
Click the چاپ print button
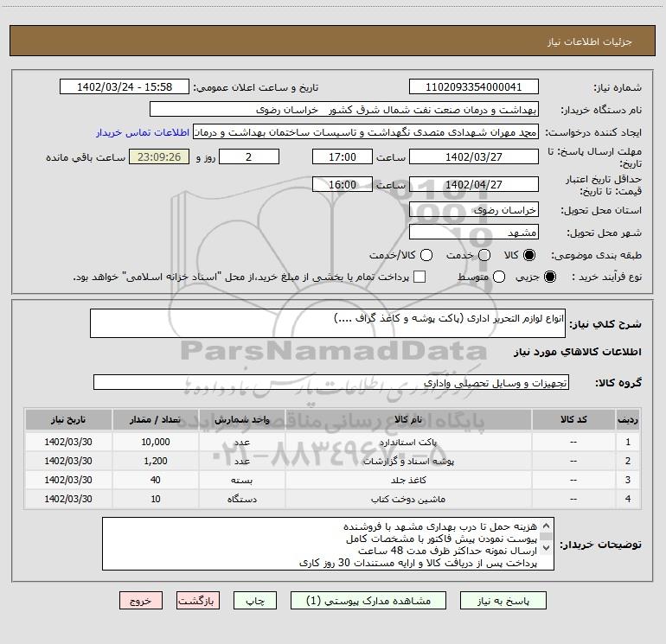tap(255, 601)
